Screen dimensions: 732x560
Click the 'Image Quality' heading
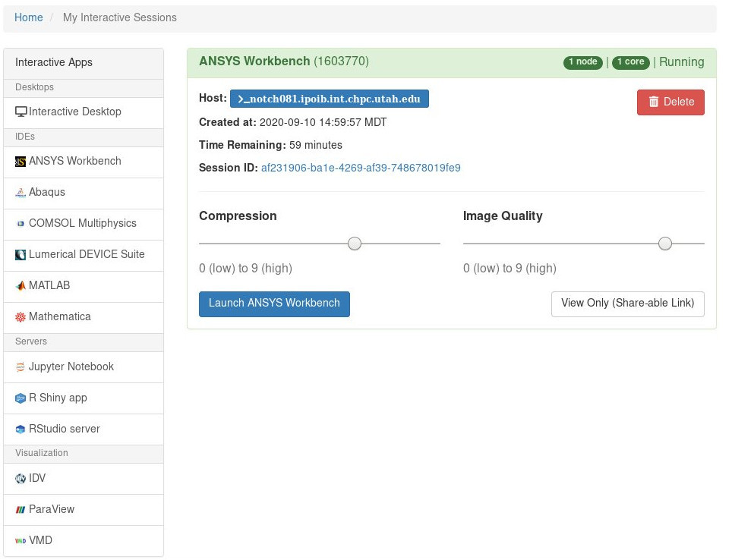(x=503, y=216)
